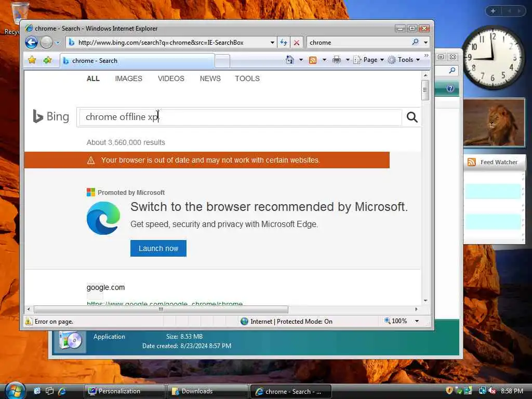Screen dimensions: 532x399
Task: Click the muted volume tray icon
Action: pos(492,391)
